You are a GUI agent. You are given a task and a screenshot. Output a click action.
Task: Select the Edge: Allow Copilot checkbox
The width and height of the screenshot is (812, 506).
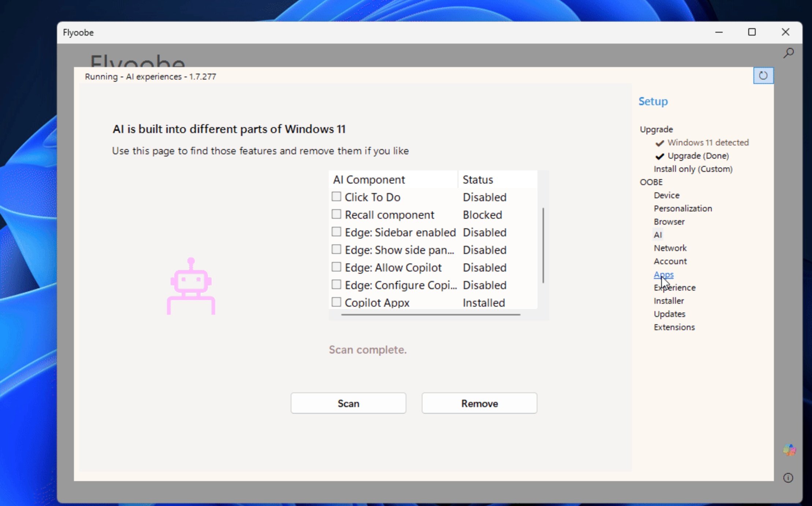[336, 267]
